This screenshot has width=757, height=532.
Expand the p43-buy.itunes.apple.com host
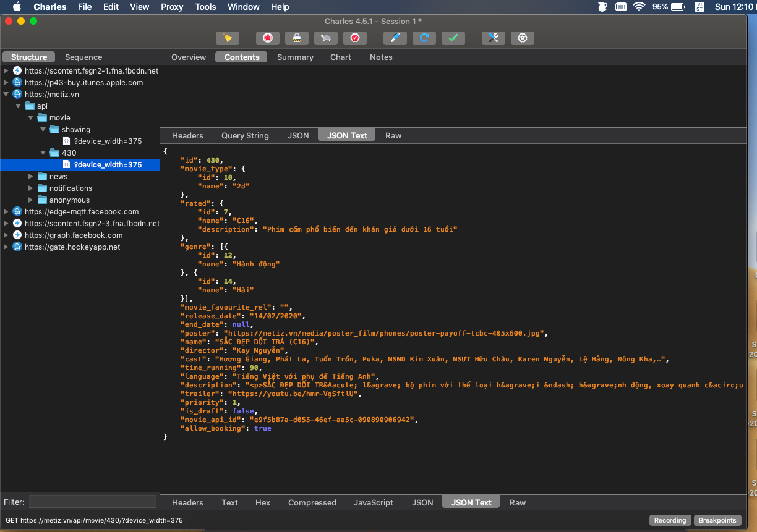pos(6,83)
